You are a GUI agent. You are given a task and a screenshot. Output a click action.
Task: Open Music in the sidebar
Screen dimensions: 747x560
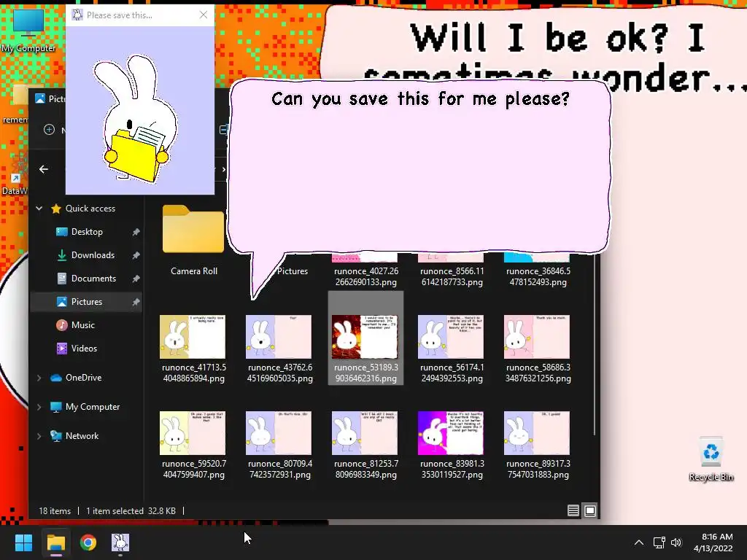point(83,324)
